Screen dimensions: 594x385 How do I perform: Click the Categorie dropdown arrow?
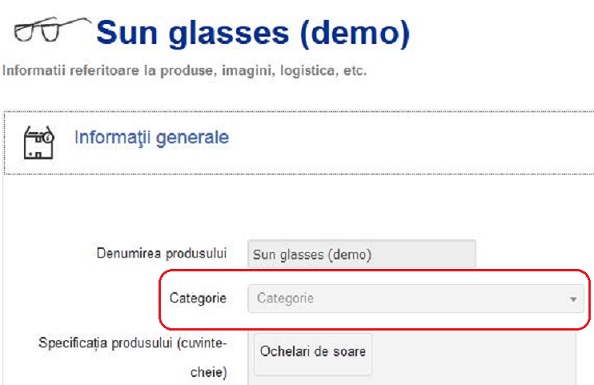tap(573, 299)
